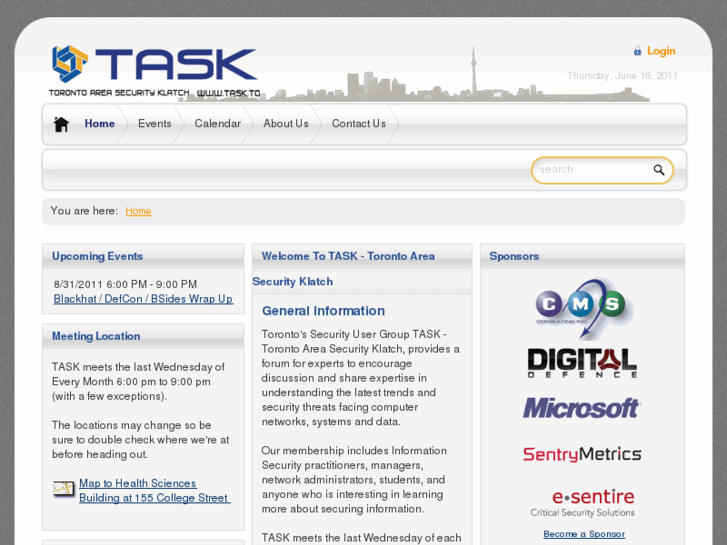Open the Calendar menu item
The width and height of the screenshot is (727, 545).
click(218, 123)
